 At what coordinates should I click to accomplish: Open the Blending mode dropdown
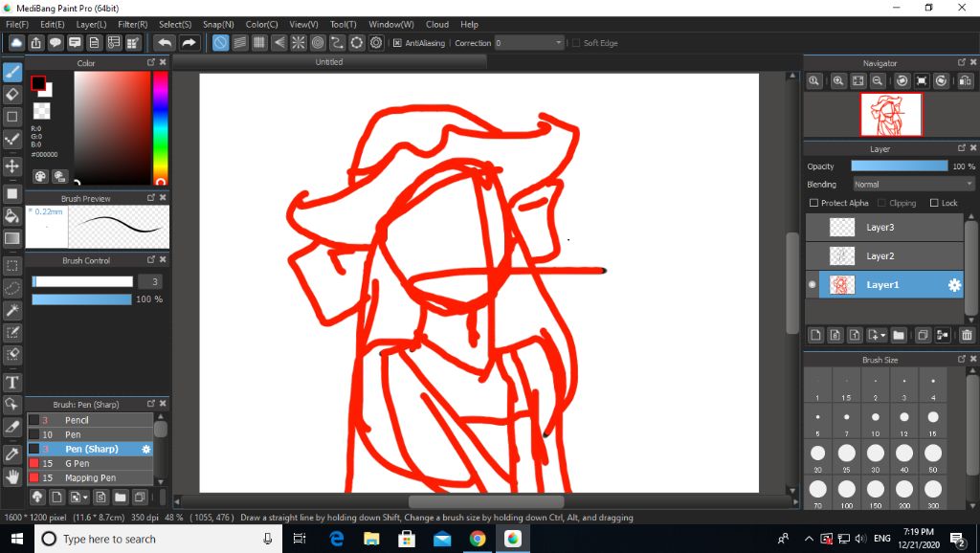click(x=913, y=185)
